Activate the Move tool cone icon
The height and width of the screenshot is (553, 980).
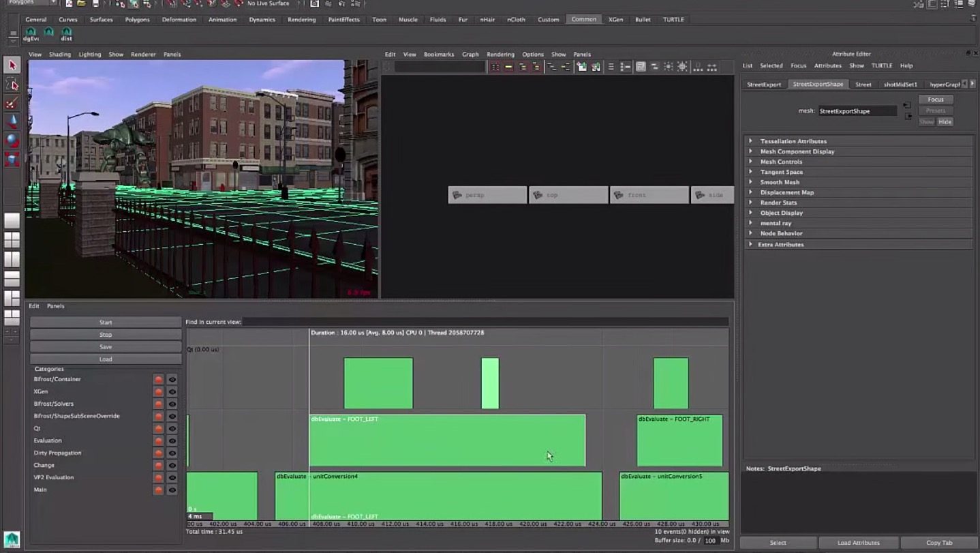[12, 122]
